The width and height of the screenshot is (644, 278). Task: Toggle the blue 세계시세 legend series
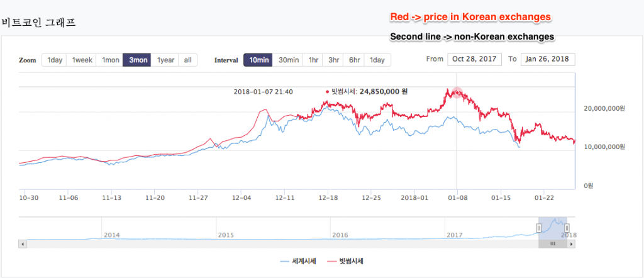pyautogui.click(x=297, y=261)
